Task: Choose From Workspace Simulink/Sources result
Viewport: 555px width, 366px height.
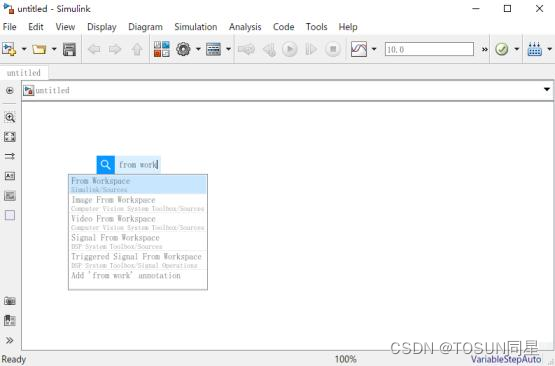Action: point(138,185)
